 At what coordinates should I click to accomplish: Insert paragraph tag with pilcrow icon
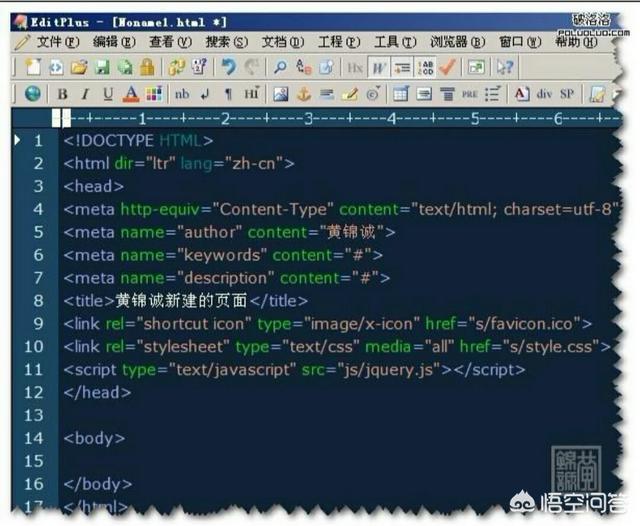(229, 94)
